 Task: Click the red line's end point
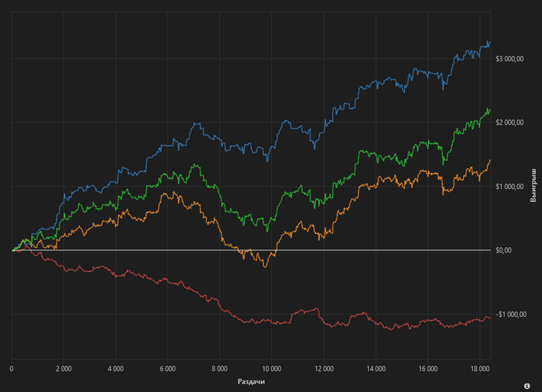click(490, 318)
